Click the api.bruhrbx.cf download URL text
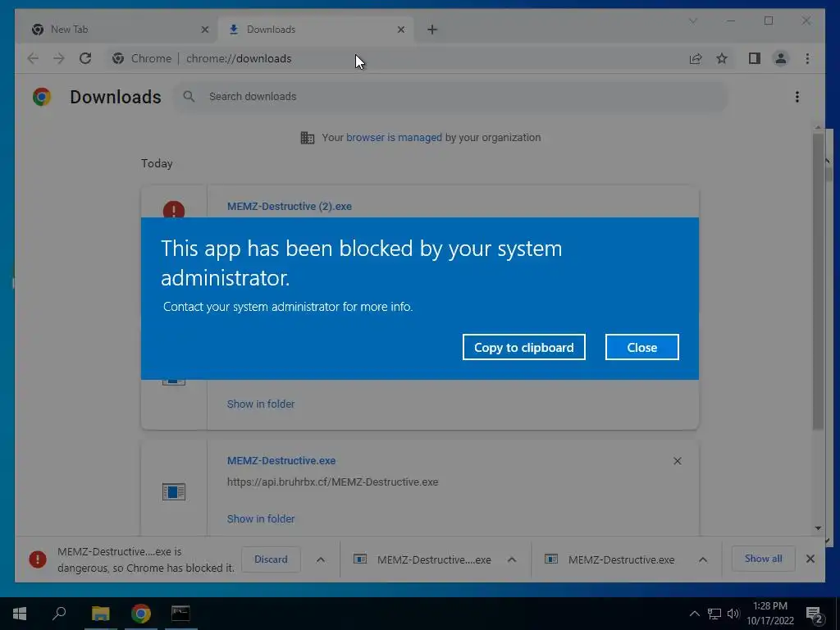 333,482
